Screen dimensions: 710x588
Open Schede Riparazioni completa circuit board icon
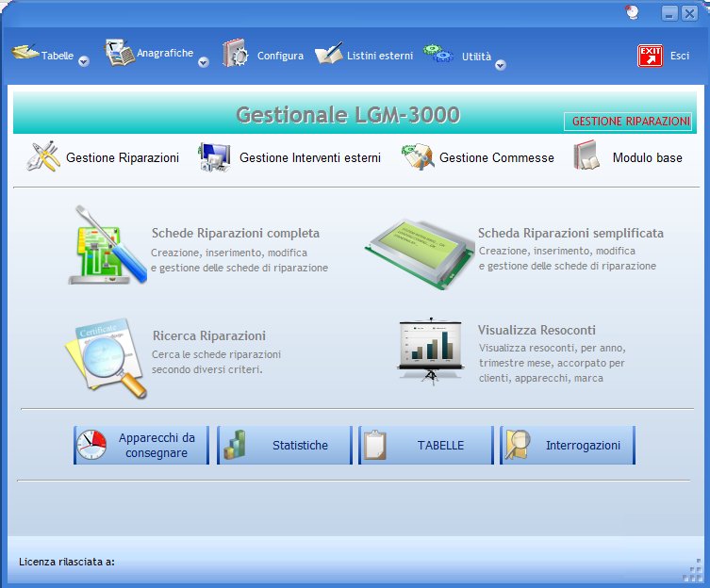coord(108,245)
